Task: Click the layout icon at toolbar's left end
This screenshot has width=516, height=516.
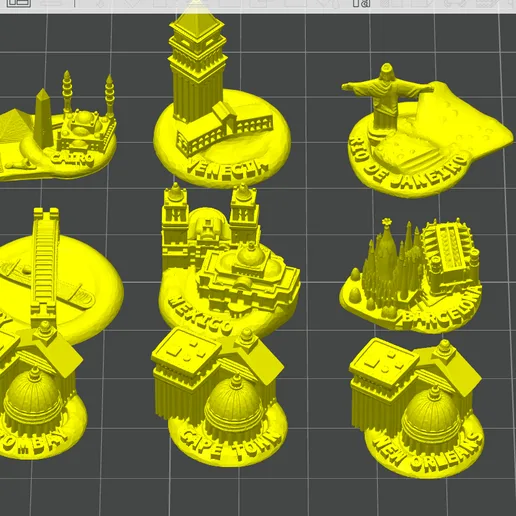Action: pyautogui.click(x=19, y=4)
